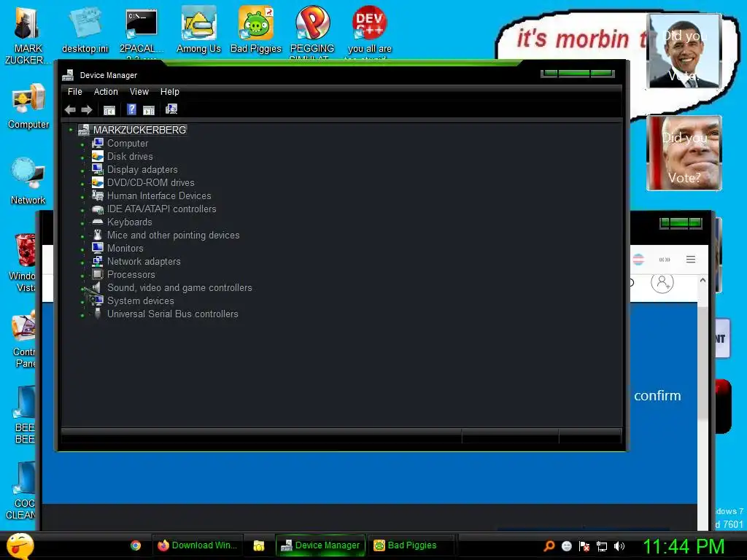The height and width of the screenshot is (560, 747).
Task: Open the network tray icon
Action: (602, 546)
